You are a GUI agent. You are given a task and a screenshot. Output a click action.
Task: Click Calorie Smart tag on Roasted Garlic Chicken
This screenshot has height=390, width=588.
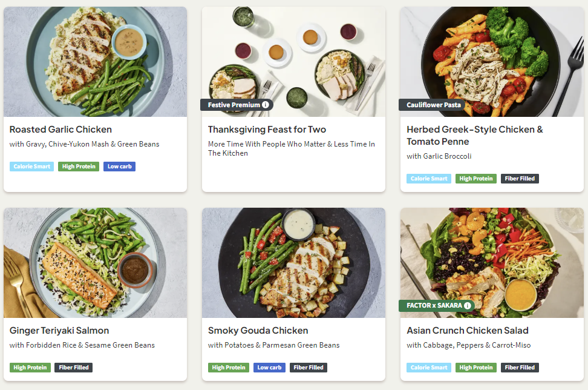[31, 167]
